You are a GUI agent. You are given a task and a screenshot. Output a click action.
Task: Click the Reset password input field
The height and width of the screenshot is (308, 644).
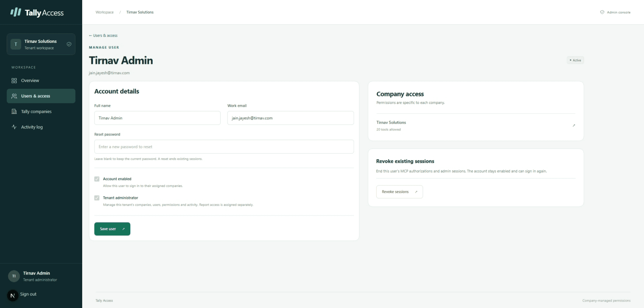click(224, 147)
